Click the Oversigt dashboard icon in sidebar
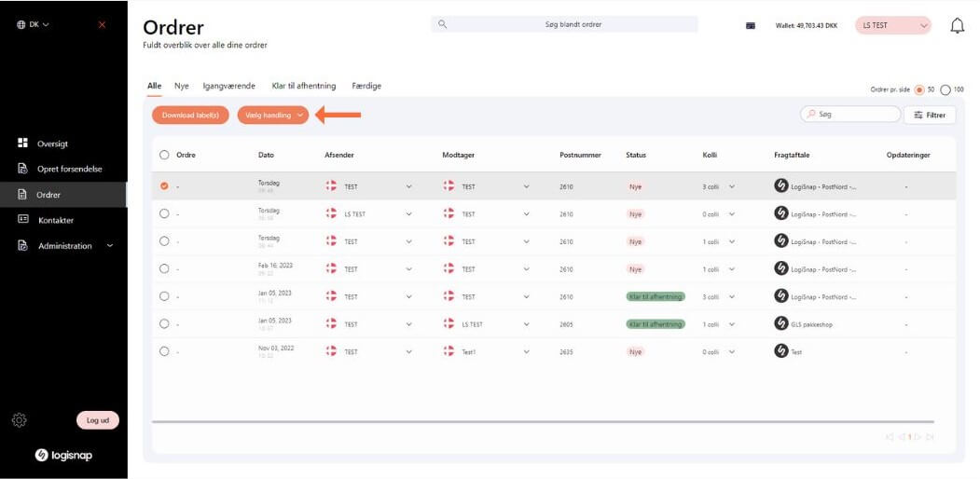Screen dimensions: 980x479 point(23,144)
